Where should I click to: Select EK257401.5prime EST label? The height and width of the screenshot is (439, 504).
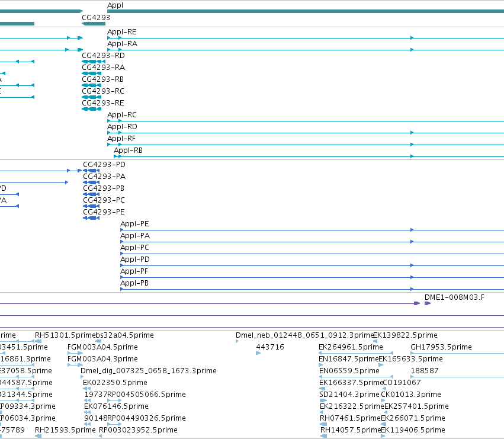click(x=416, y=406)
